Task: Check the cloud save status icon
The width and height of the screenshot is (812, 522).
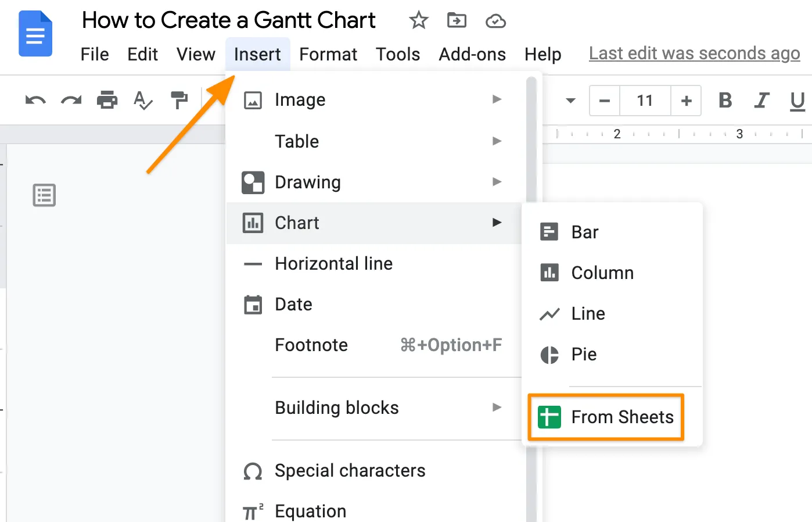Action: (495, 22)
